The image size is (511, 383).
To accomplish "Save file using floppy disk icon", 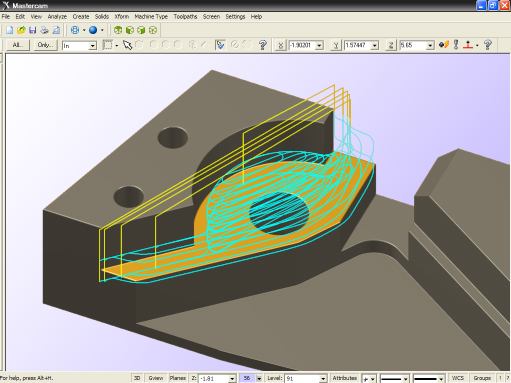I will pyautogui.click(x=32, y=30).
